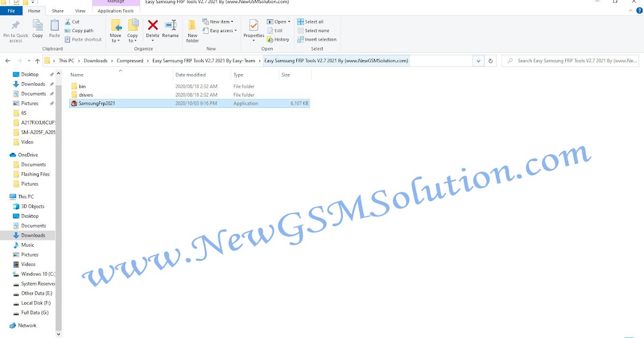Click Paste shortcut in Clipboard group

point(83,39)
